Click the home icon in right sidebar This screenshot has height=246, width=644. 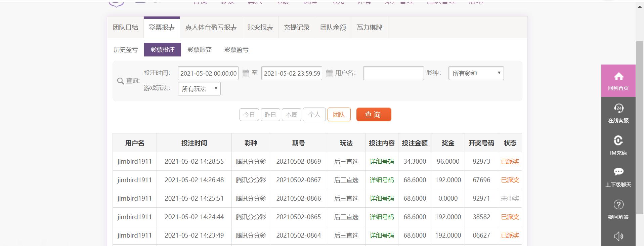point(618,77)
